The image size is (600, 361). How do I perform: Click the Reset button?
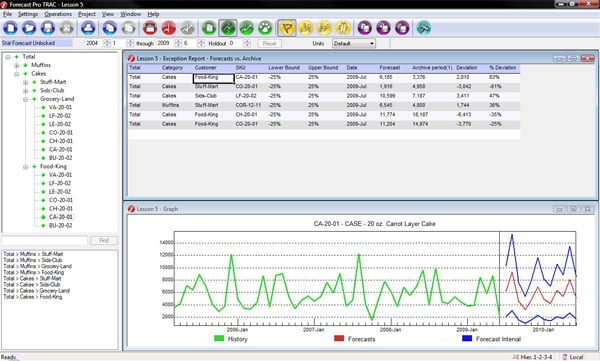[269, 43]
